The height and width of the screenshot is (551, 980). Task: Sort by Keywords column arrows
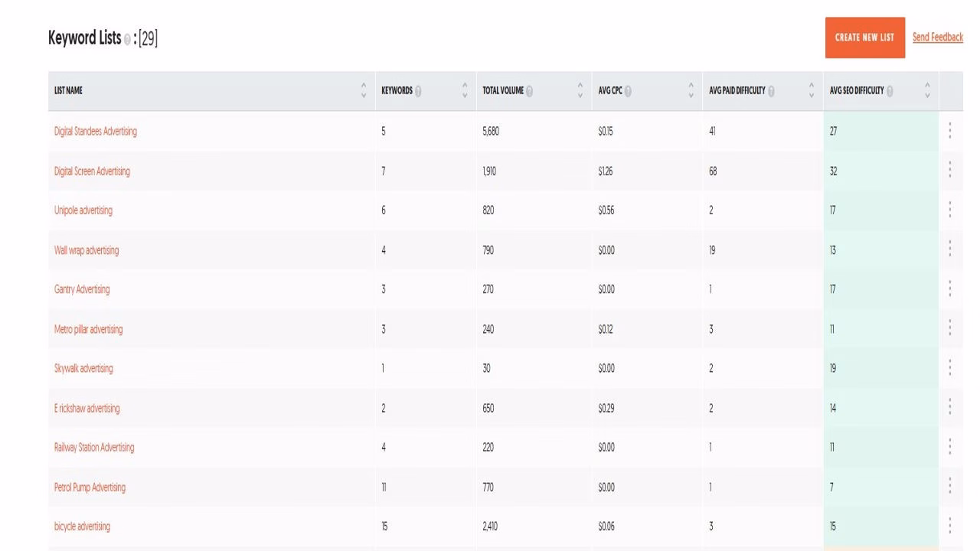(465, 90)
